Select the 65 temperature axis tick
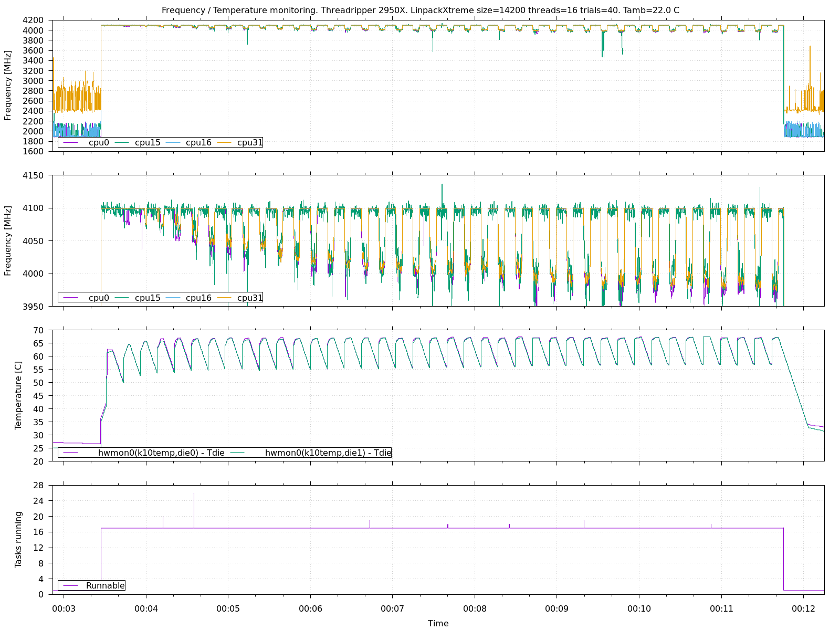Image resolution: width=840 pixels, height=630 pixels. pyautogui.click(x=39, y=343)
